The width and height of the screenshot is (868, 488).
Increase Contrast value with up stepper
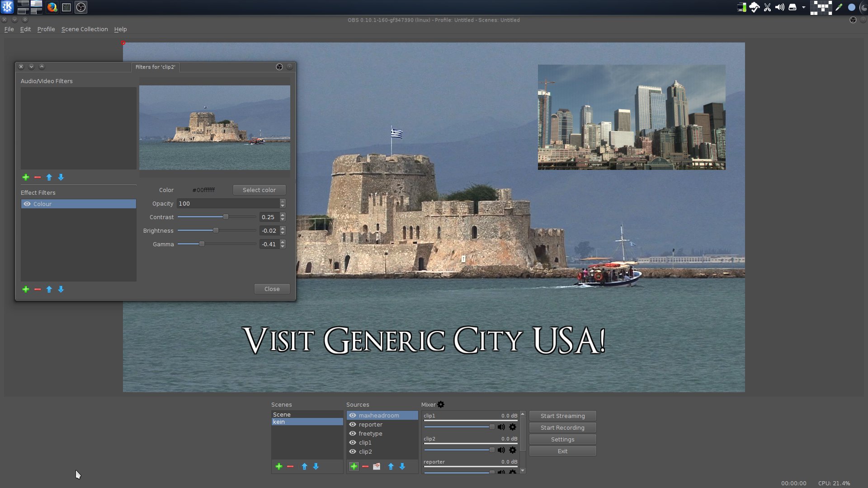(283, 215)
